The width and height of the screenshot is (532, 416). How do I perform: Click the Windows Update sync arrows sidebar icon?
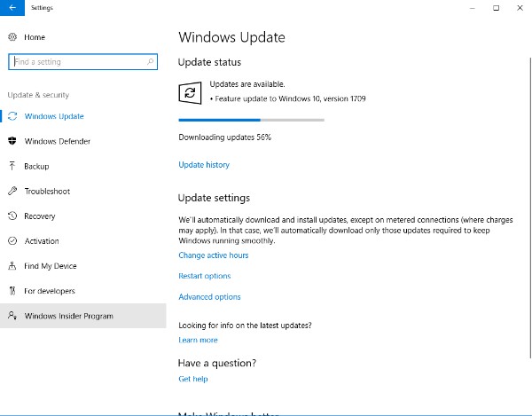(12, 116)
